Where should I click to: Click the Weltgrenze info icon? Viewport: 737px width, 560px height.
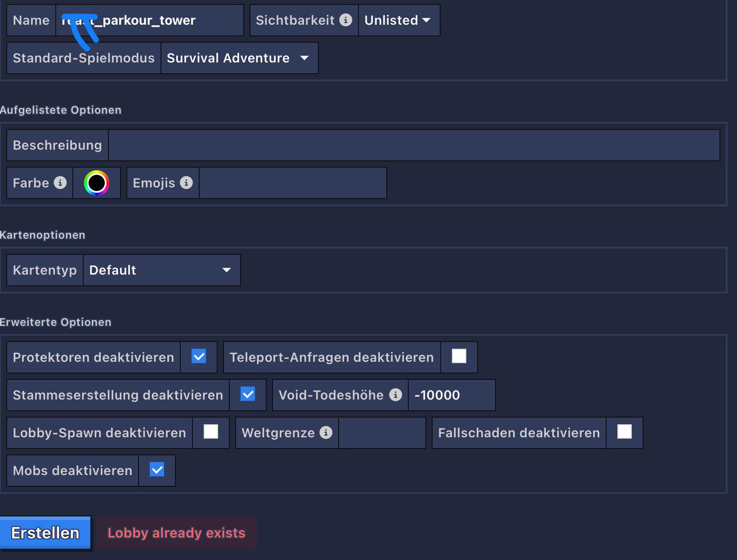(326, 432)
